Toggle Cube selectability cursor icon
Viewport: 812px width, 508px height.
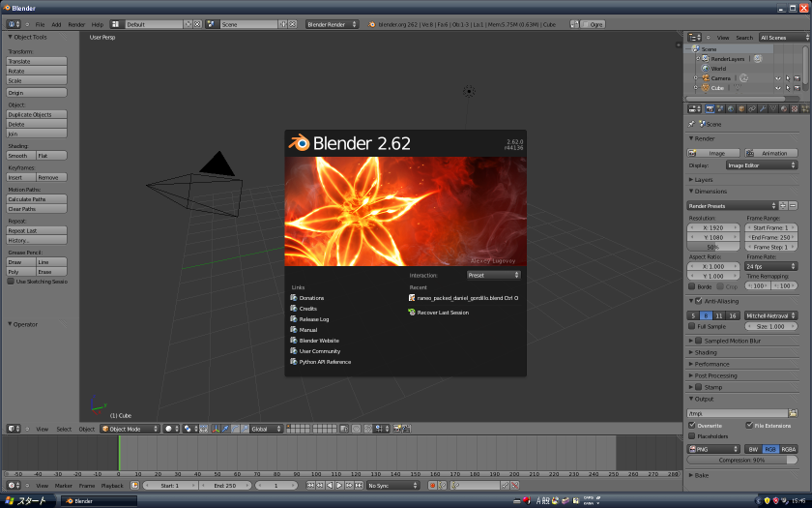point(788,88)
